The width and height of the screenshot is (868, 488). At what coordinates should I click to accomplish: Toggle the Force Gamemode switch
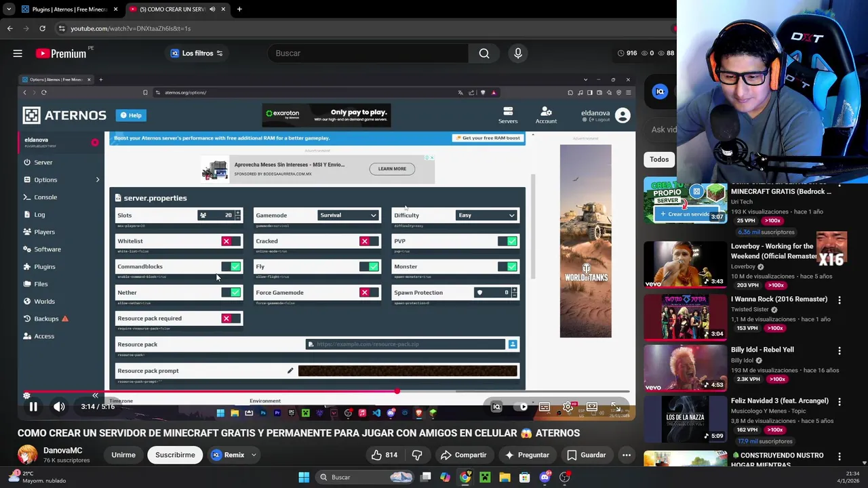click(369, 293)
